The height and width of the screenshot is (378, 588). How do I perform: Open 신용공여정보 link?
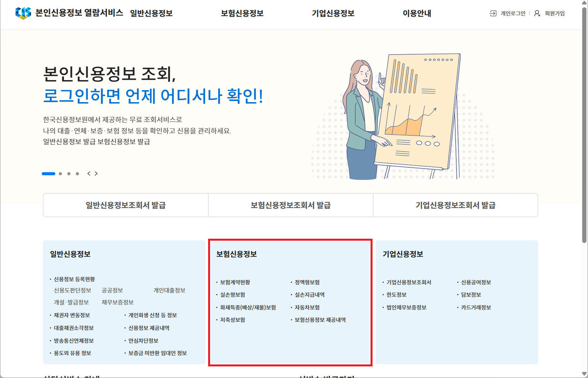coord(476,282)
